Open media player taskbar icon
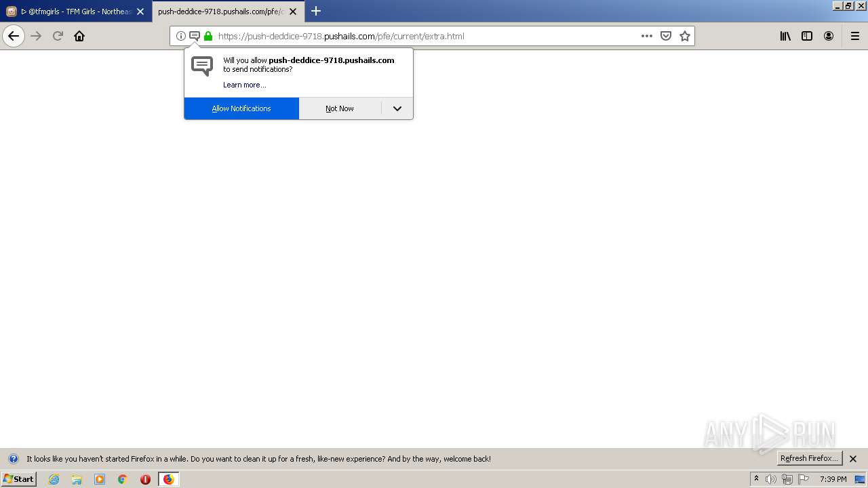 100,479
